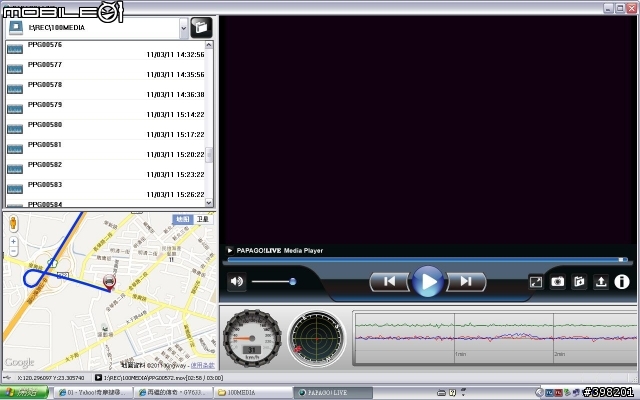Open the Google logo link on map

point(19,362)
